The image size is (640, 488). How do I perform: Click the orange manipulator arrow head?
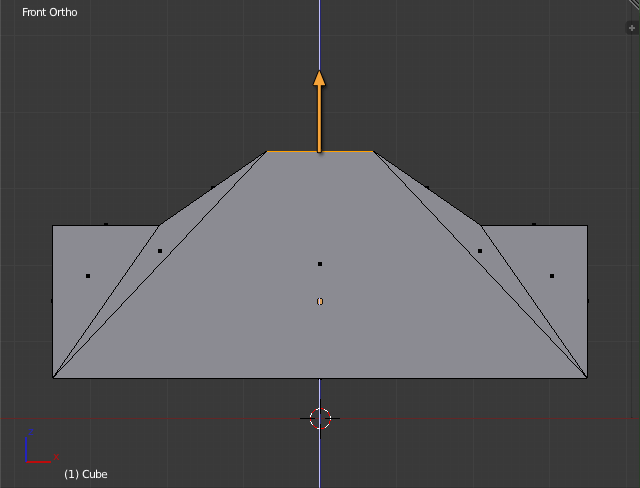click(319, 78)
